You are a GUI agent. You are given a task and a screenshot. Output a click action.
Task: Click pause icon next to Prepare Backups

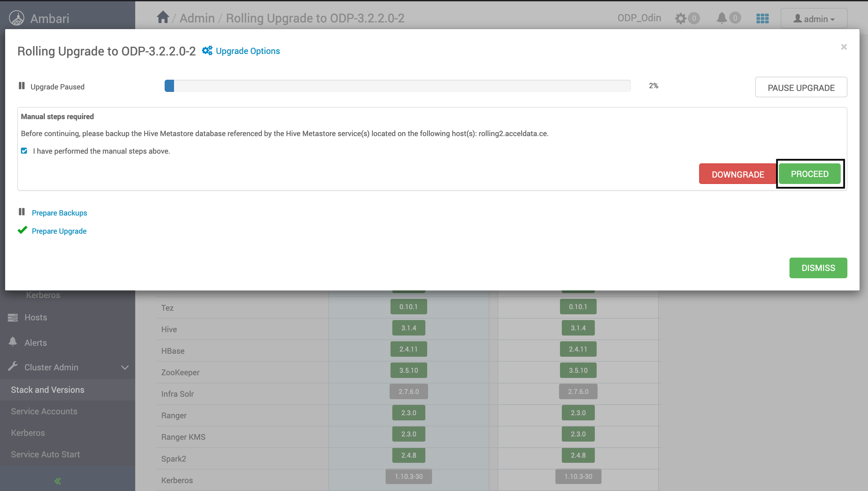[22, 212]
